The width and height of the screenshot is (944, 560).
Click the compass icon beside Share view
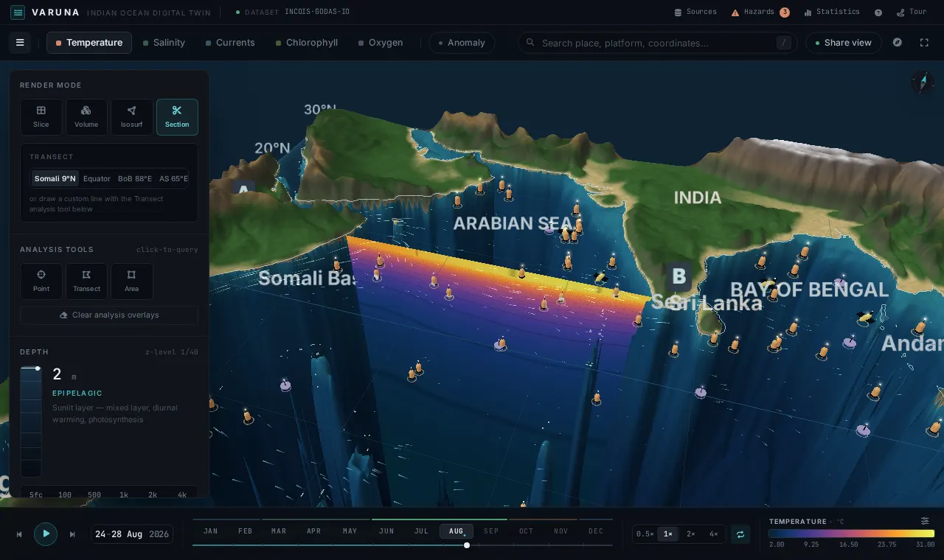pos(898,43)
